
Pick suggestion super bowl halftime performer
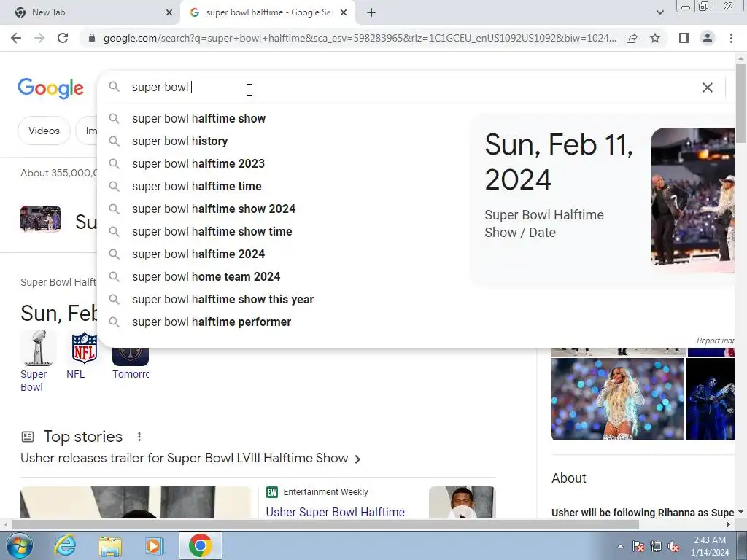point(212,322)
